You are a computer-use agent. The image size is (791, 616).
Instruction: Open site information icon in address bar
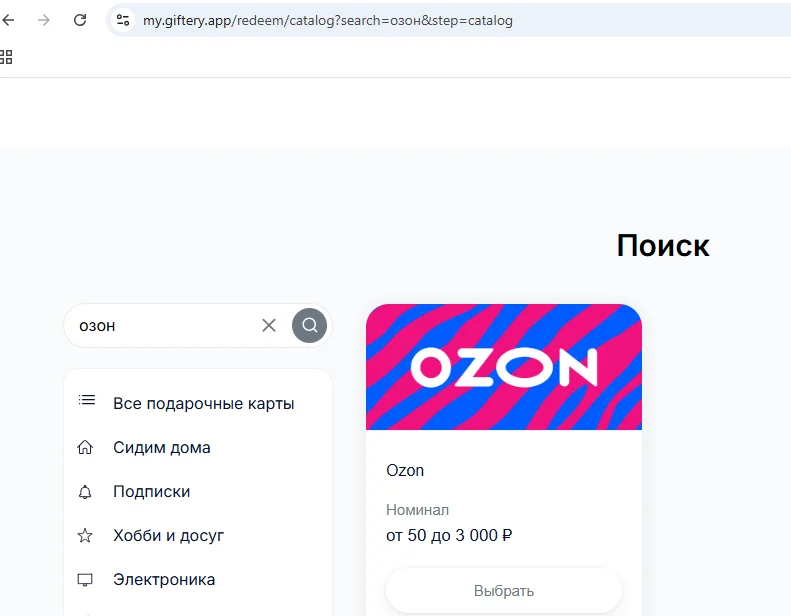coord(123,20)
